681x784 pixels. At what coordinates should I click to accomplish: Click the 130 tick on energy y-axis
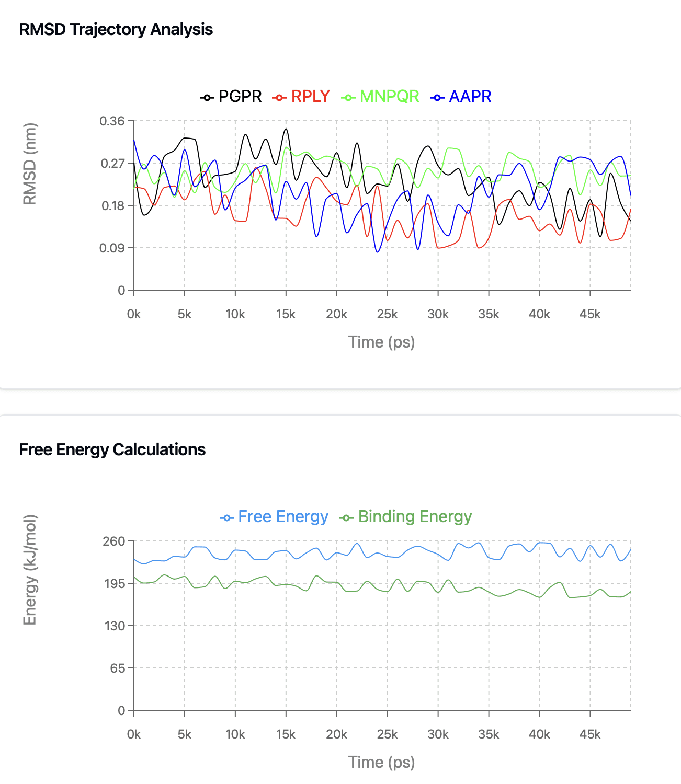point(115,626)
